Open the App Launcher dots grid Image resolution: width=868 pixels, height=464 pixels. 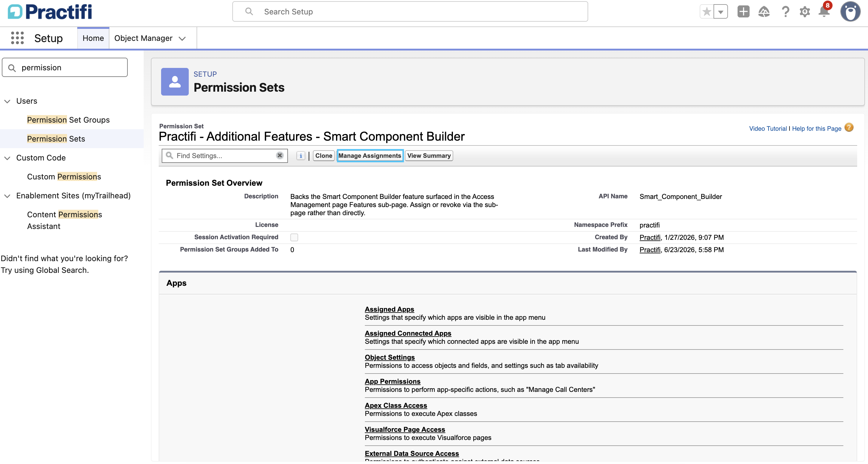pyautogui.click(x=17, y=38)
